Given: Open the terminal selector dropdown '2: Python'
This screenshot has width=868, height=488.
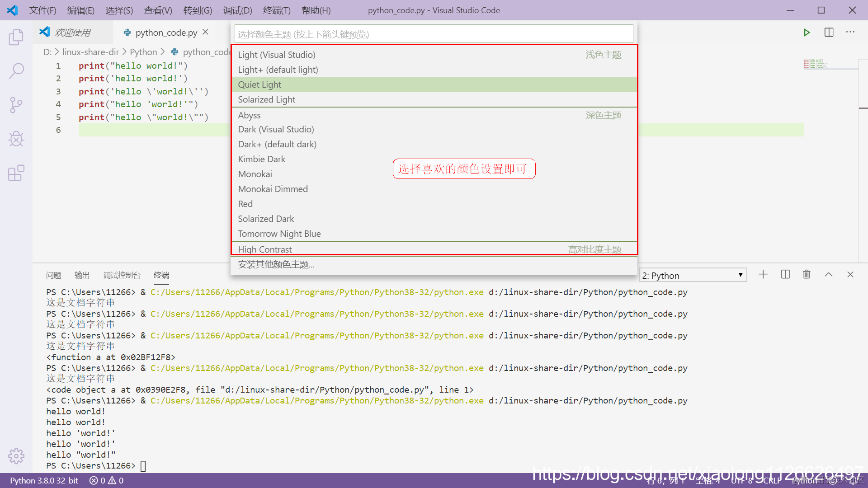Looking at the screenshot, I should (693, 275).
